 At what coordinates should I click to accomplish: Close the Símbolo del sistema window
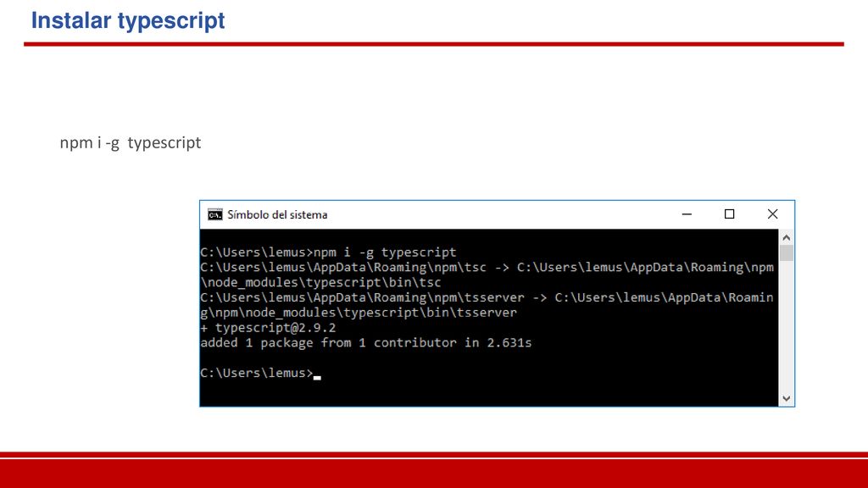pyautogui.click(x=773, y=214)
